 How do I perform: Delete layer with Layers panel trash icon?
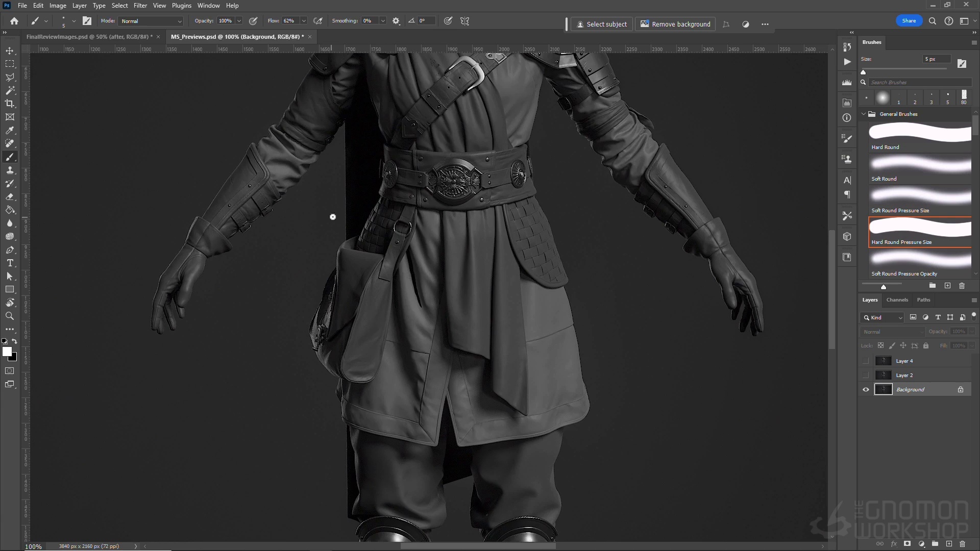click(963, 544)
